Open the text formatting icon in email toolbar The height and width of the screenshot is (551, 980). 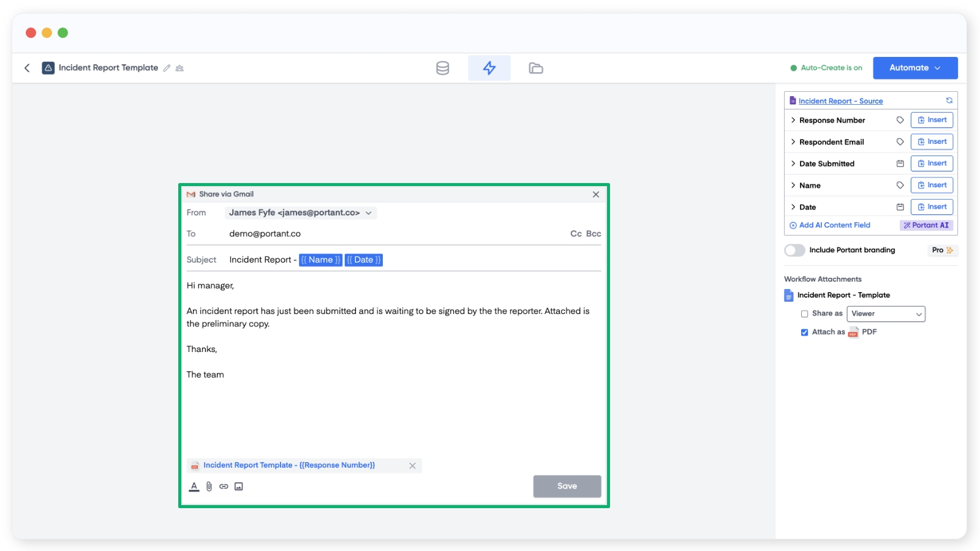(x=194, y=487)
